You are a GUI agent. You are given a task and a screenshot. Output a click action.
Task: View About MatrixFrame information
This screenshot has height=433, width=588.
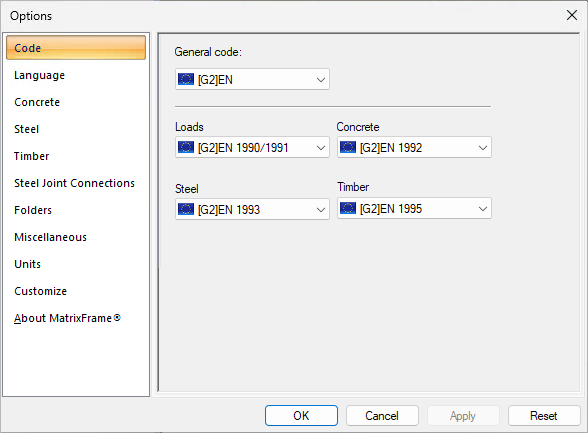tap(68, 318)
